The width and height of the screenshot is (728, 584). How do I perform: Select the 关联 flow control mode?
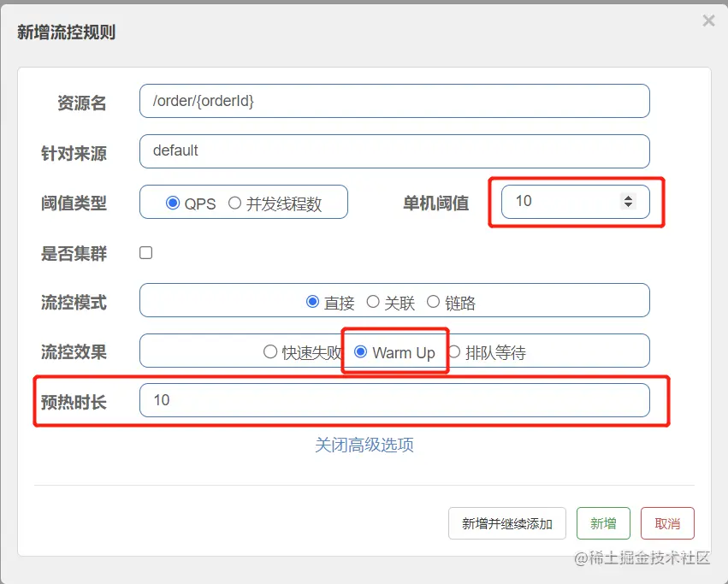[373, 302]
